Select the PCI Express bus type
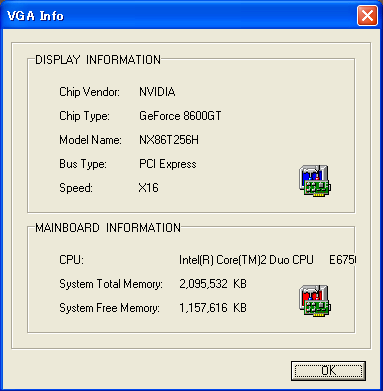 (x=168, y=164)
